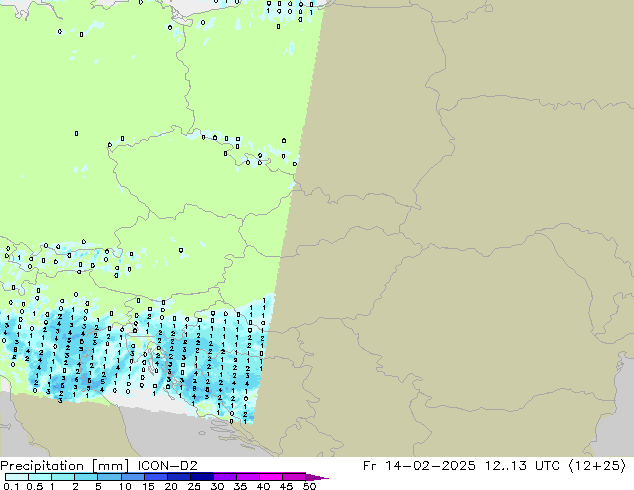This screenshot has width=634, height=490.
Task: Select the legend swatch between 0.1 and 0.5
Action: pos(17,477)
